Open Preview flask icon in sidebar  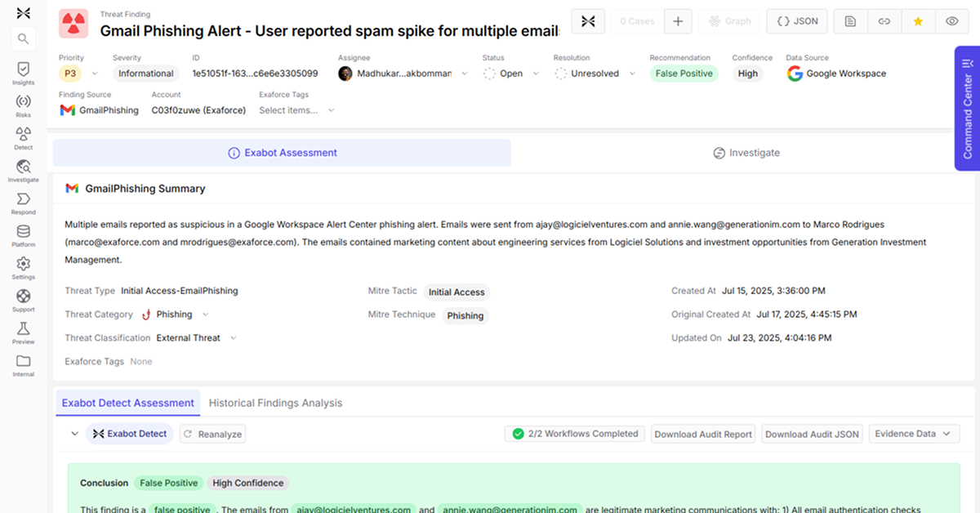tap(23, 332)
